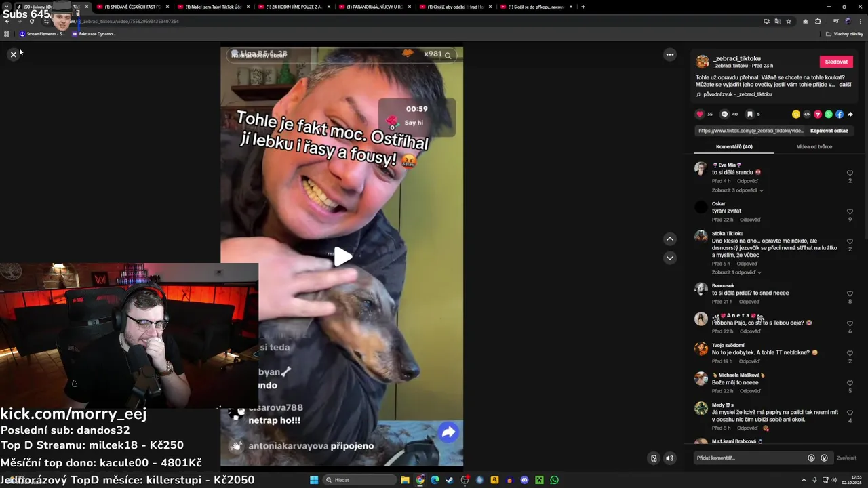This screenshot has height=488, width=868.
Task: Save video with bookmark icon
Action: pyautogui.click(x=749, y=114)
